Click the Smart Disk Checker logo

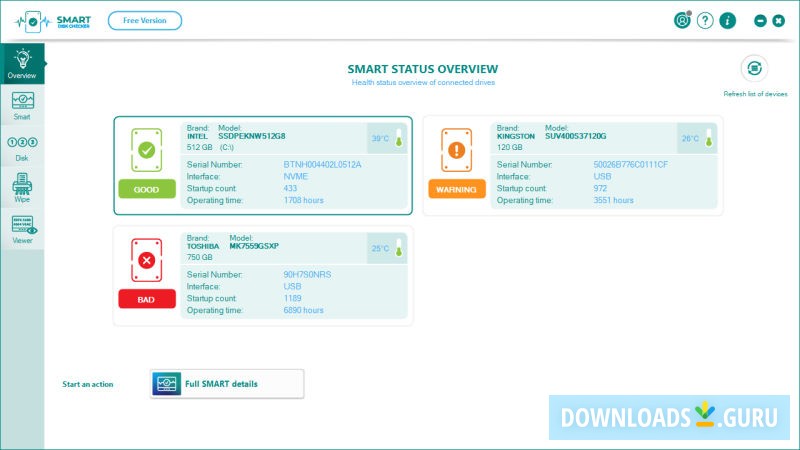(x=53, y=21)
